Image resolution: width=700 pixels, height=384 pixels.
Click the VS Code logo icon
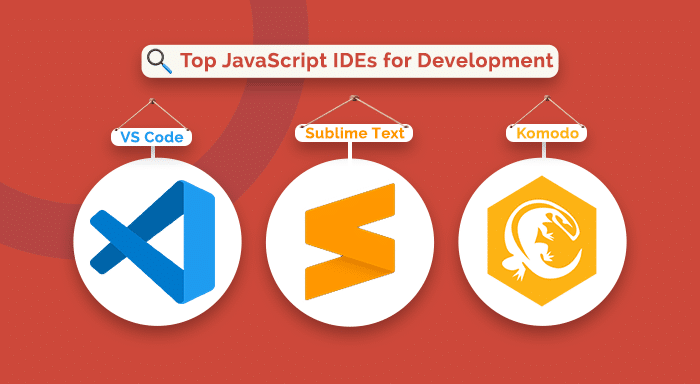click(153, 242)
